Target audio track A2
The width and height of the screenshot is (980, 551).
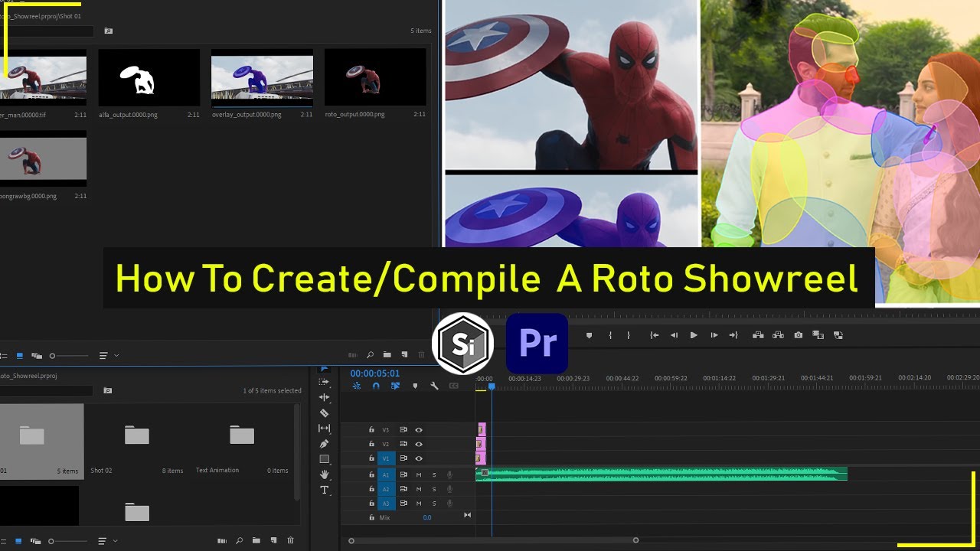385,489
